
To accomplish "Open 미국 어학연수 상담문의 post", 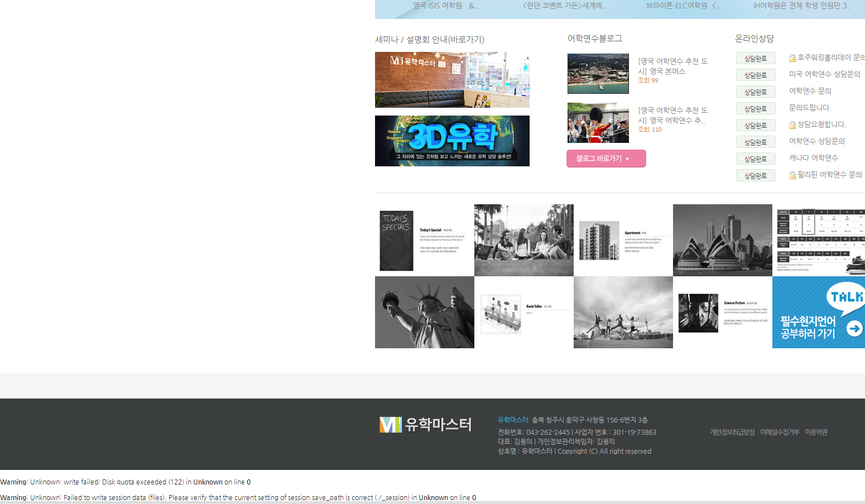I will click(x=824, y=74).
